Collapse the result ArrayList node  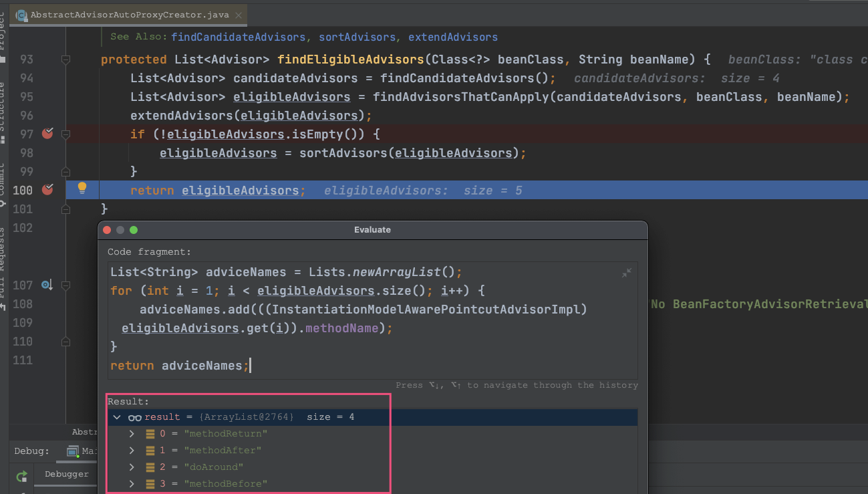click(117, 417)
